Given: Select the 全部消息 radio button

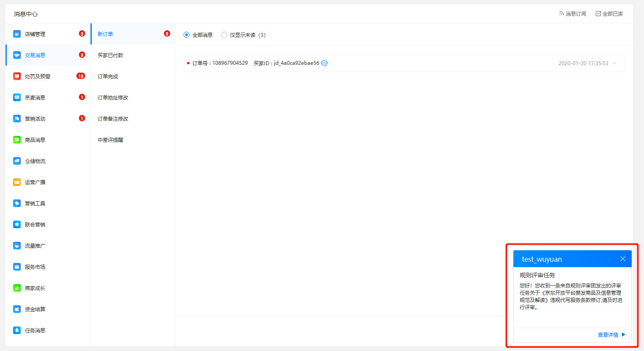Looking at the screenshot, I should 186,35.
